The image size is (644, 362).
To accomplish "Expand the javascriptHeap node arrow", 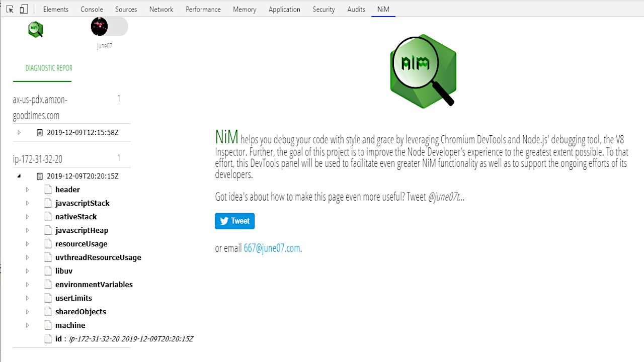I will [x=28, y=230].
